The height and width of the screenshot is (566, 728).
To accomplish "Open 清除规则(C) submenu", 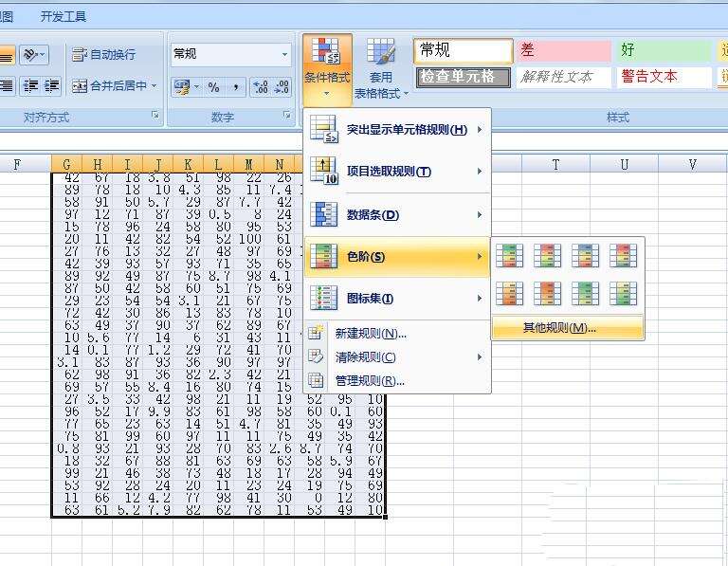I will tap(397, 357).
